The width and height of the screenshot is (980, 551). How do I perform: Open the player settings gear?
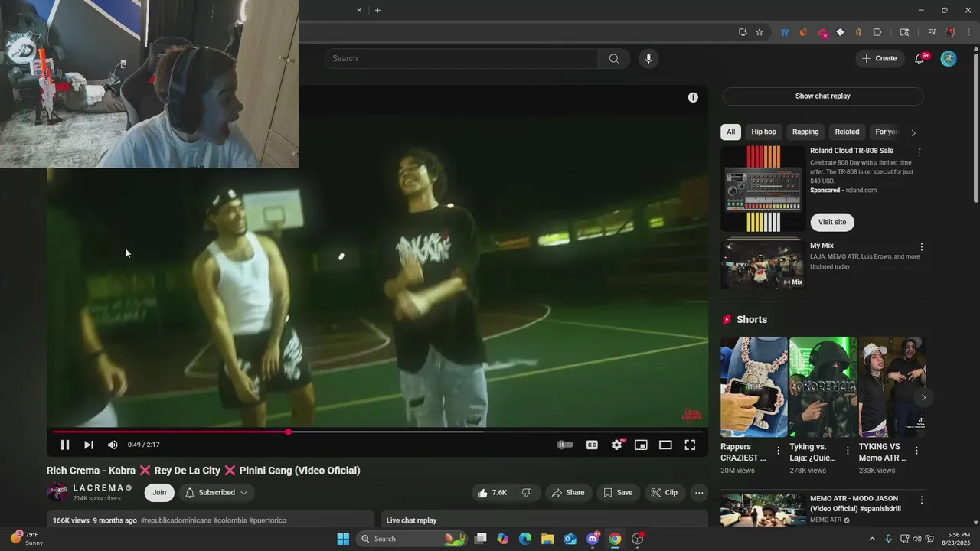617,445
